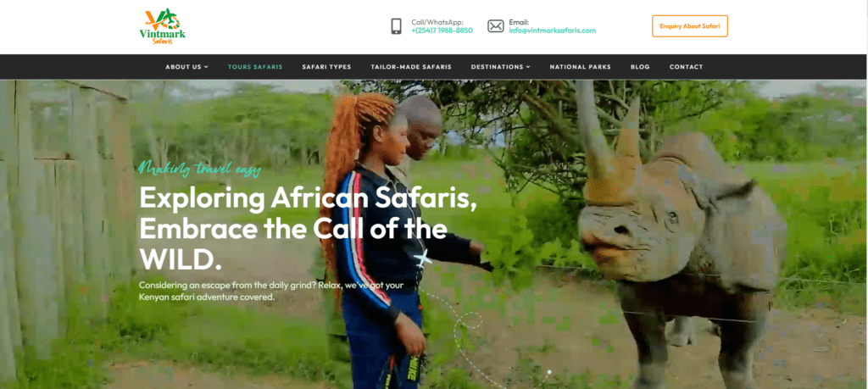Click the Enquiry About Safari button
868x389 pixels.
690,26
